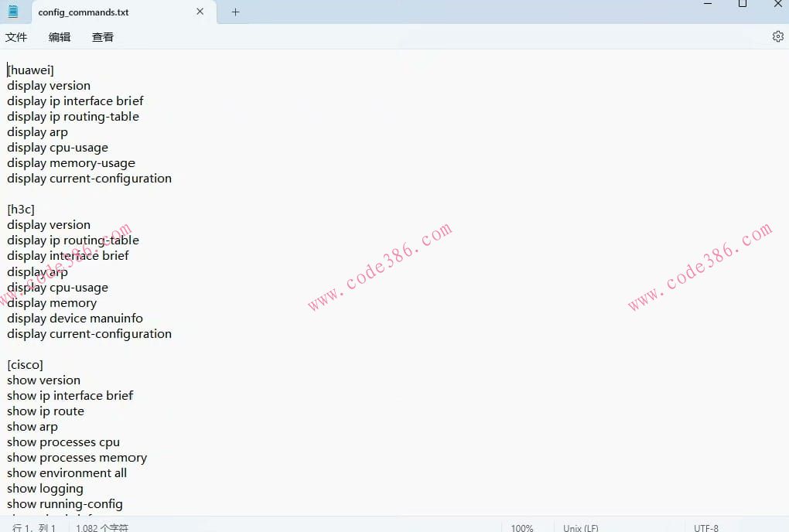This screenshot has height=532, width=789.
Task: Click 'display ip routing-table' under [h3c]
Action: click(x=73, y=240)
